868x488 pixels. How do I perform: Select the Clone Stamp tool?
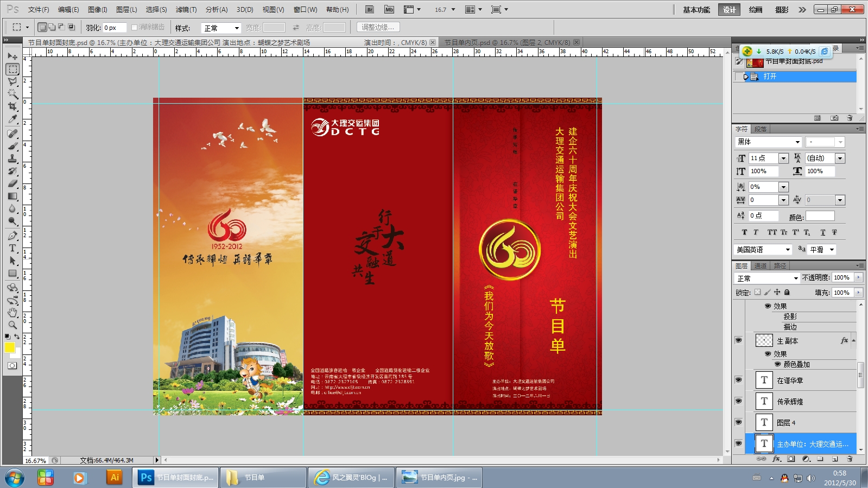coord(12,159)
